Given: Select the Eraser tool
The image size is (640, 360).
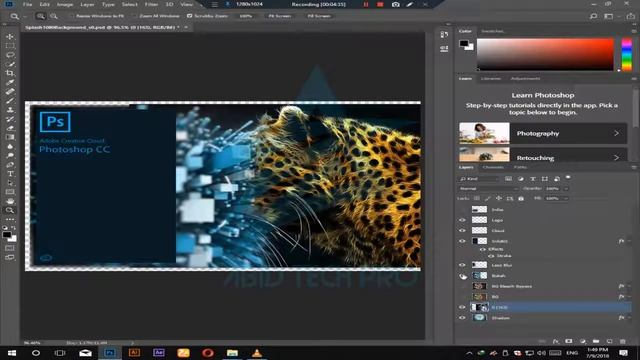Looking at the screenshot, I should tap(10, 128).
